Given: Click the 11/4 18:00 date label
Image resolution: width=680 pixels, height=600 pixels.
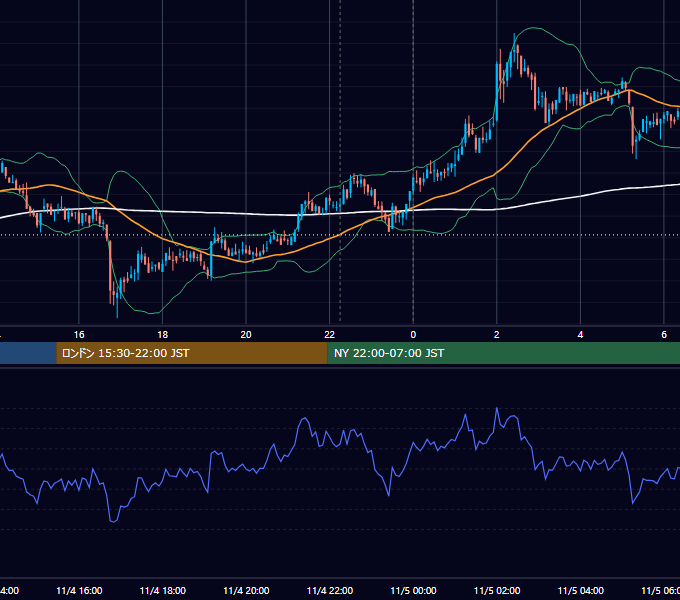Looking at the screenshot, I should click(x=163, y=590).
